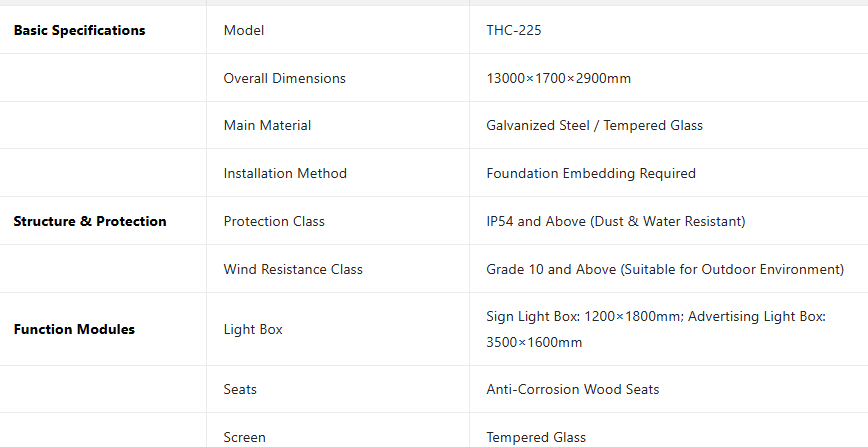Image resolution: width=868 pixels, height=447 pixels.
Task: Select the Main Material label
Action: pyautogui.click(x=267, y=125)
